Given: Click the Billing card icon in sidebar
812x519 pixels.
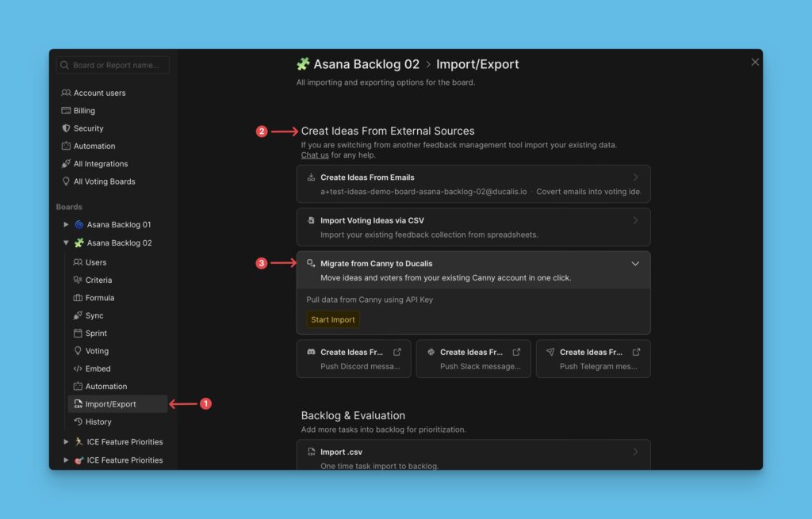Looking at the screenshot, I should click(x=66, y=111).
